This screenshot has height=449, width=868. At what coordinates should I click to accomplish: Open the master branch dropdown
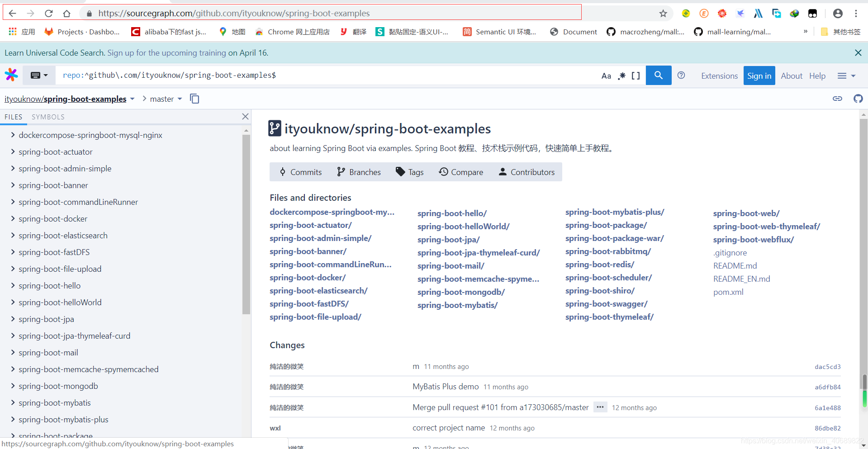(x=166, y=99)
